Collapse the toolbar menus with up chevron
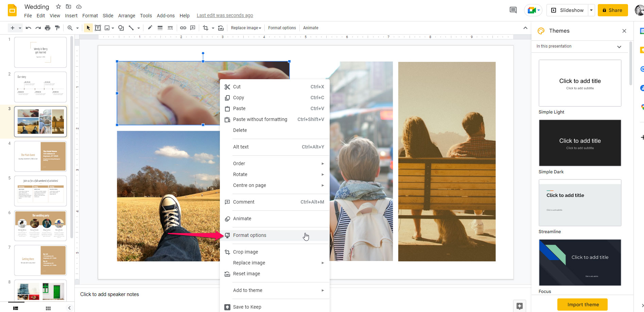 (x=525, y=28)
